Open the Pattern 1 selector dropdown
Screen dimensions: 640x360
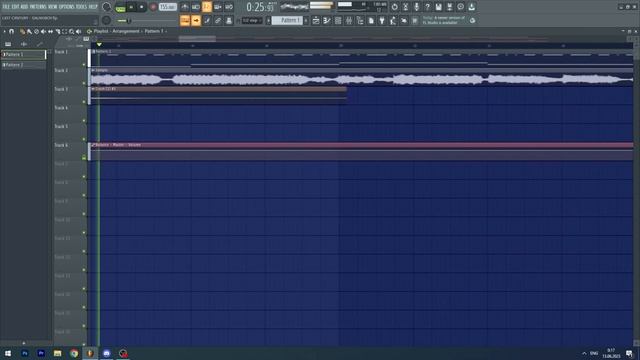(288, 20)
